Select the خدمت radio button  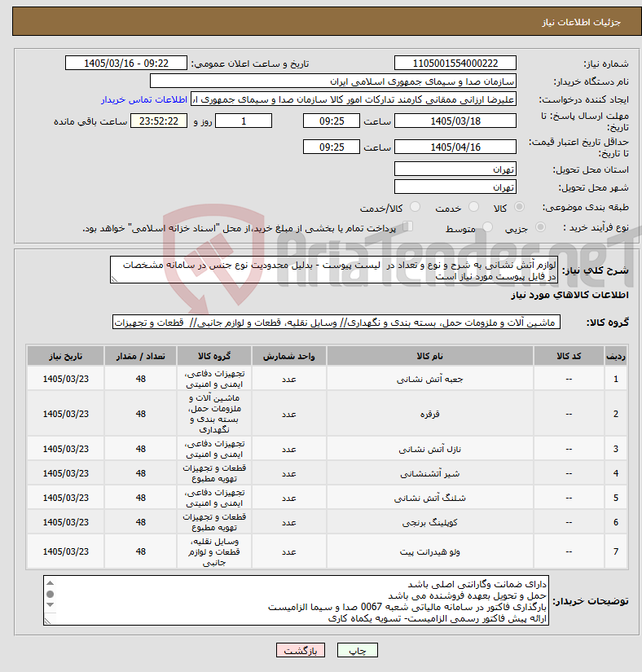(x=473, y=207)
